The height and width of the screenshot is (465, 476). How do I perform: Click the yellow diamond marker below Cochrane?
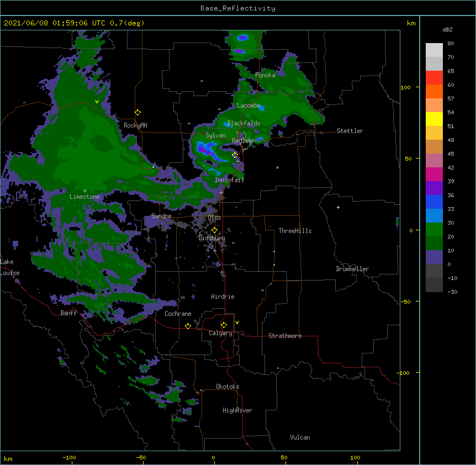[x=188, y=326]
